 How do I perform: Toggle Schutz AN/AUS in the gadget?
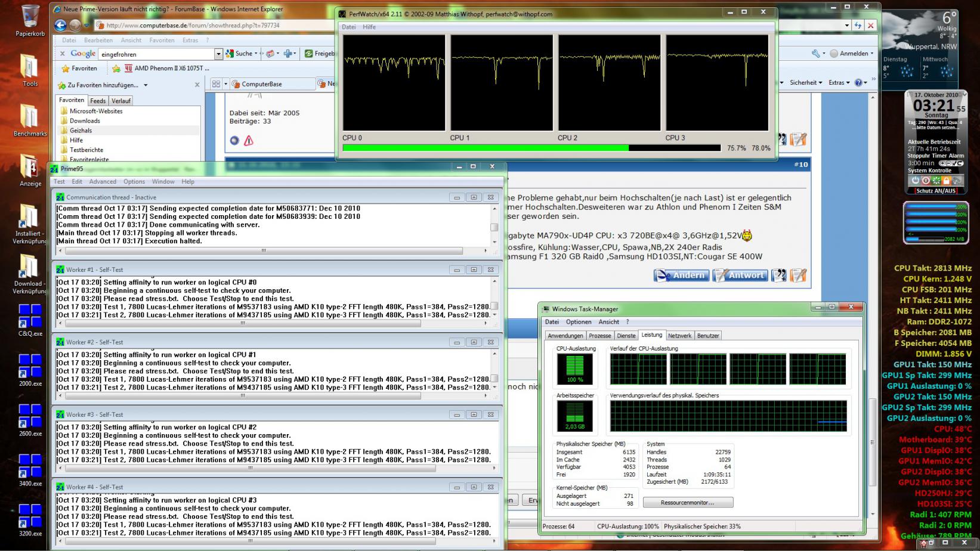click(x=936, y=191)
